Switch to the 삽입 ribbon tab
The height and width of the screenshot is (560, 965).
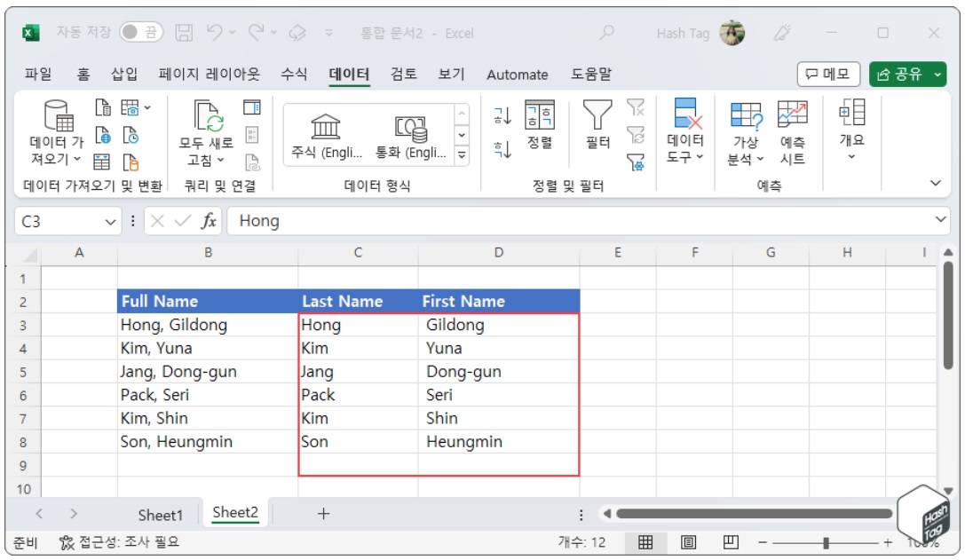point(124,75)
